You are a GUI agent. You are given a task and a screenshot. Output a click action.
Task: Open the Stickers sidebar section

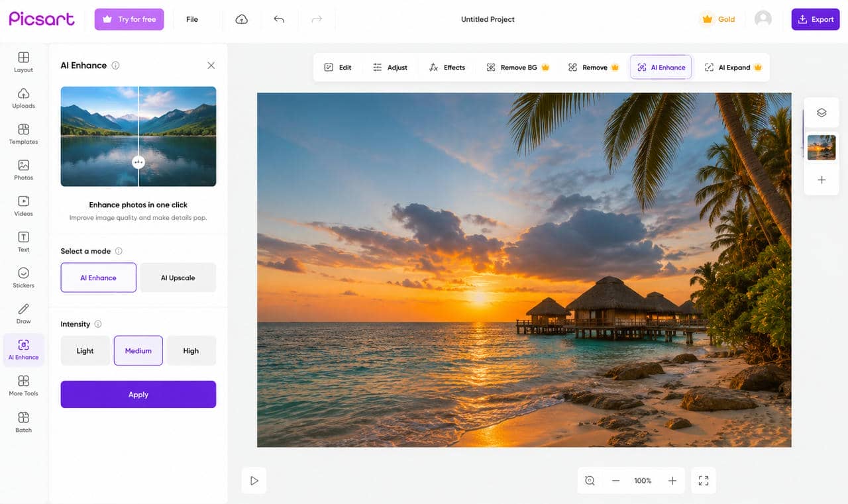[23, 277]
